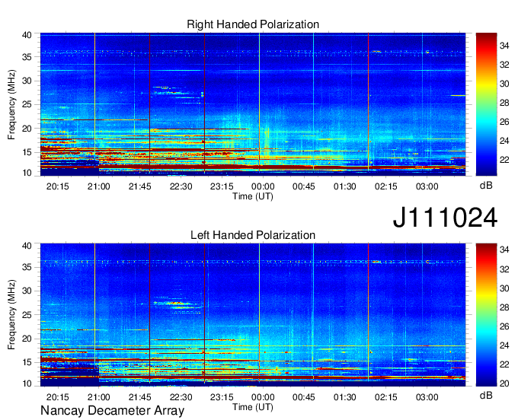Click the 'Right Handed Polarization' title

253,24
